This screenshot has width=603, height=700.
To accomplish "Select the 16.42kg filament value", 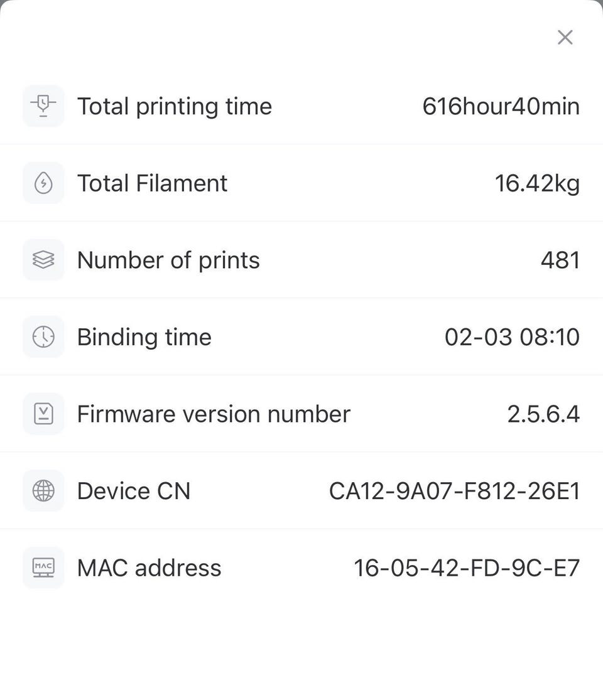I will point(537,184).
